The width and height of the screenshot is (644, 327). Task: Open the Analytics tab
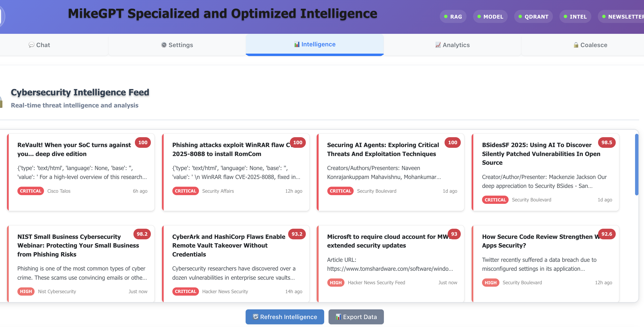(x=453, y=45)
